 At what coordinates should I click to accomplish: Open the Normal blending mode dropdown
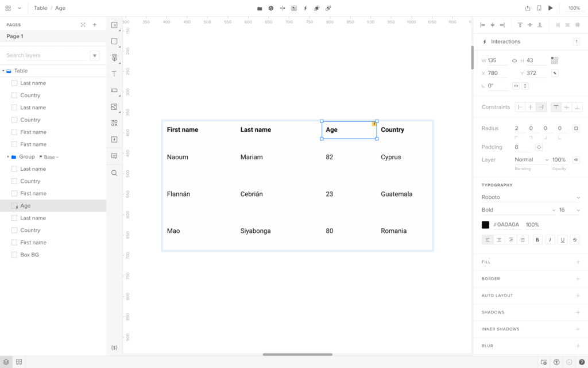(531, 160)
